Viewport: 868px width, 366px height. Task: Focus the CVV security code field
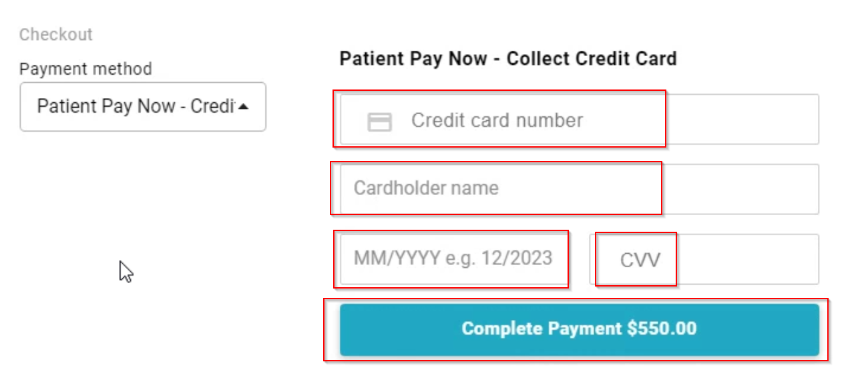click(x=704, y=259)
